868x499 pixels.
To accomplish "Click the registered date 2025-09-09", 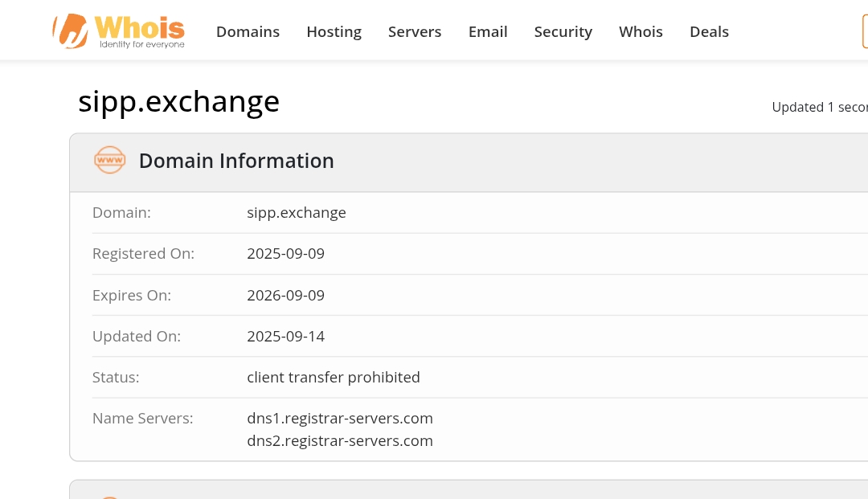I will 285,254.
